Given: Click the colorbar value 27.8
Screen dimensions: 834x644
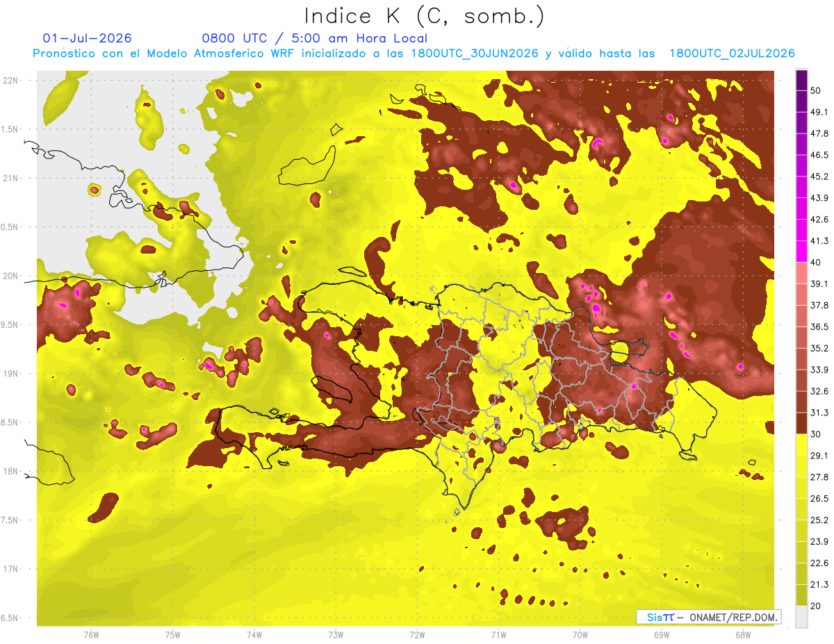Looking at the screenshot, I should coord(818,477).
